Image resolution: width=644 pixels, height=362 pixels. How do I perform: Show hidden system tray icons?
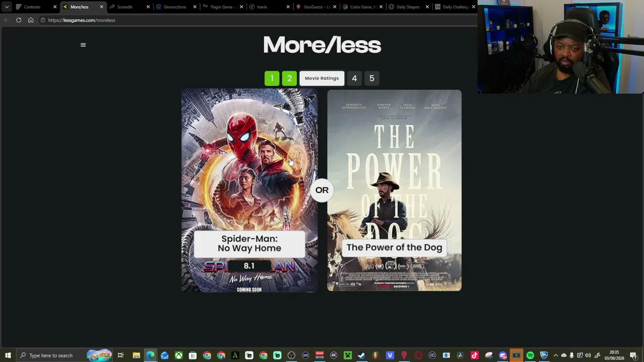click(x=555, y=355)
